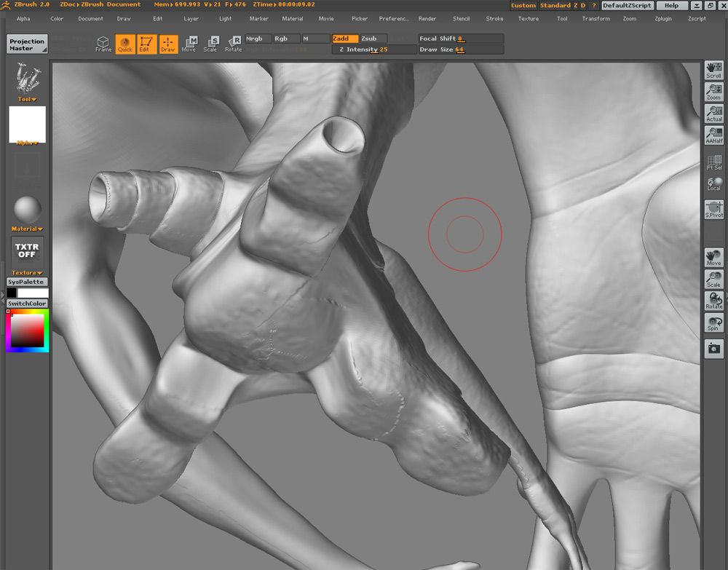Image resolution: width=728 pixels, height=570 pixels.
Task: Pick a color in the color picker
Action: tap(28, 331)
